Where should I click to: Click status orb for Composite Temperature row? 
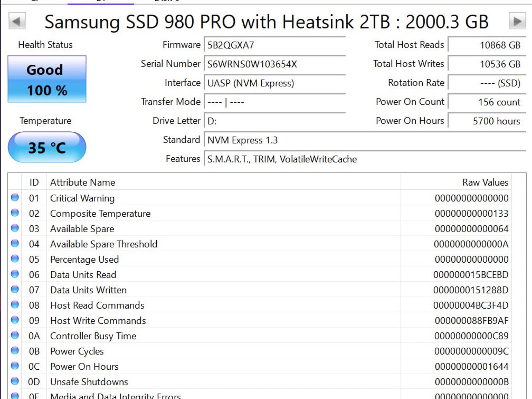point(15,213)
